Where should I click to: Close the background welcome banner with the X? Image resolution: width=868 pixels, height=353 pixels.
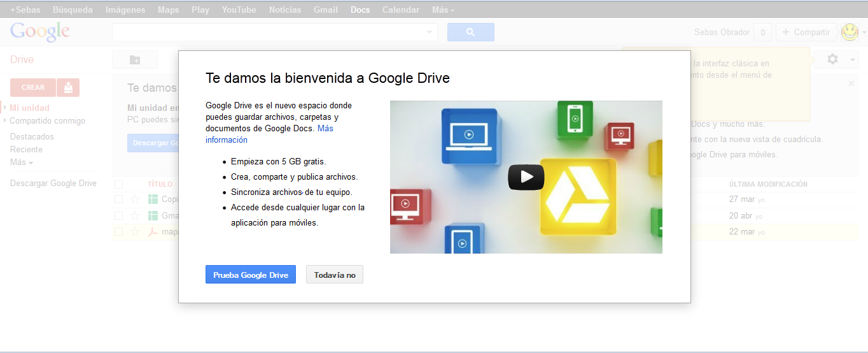coord(851,83)
